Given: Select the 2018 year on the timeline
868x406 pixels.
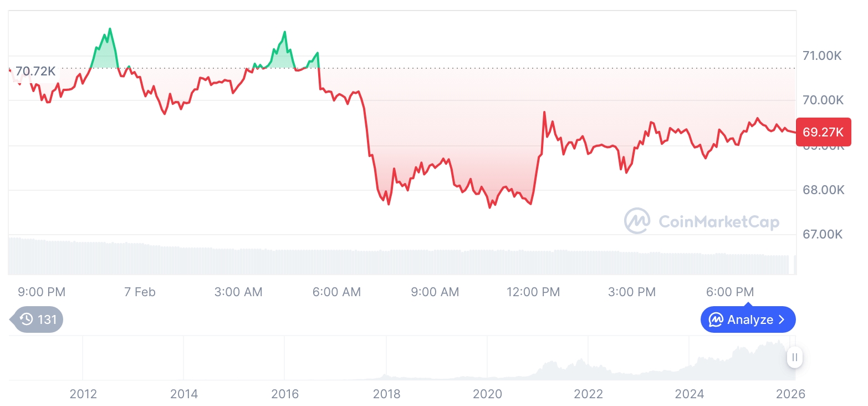Looking at the screenshot, I should tap(386, 394).
